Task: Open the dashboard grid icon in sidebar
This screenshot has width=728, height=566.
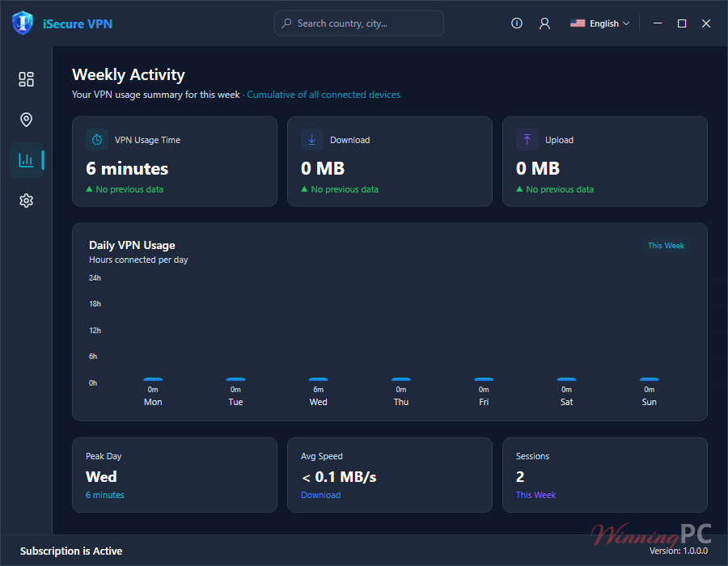Action: click(26, 79)
